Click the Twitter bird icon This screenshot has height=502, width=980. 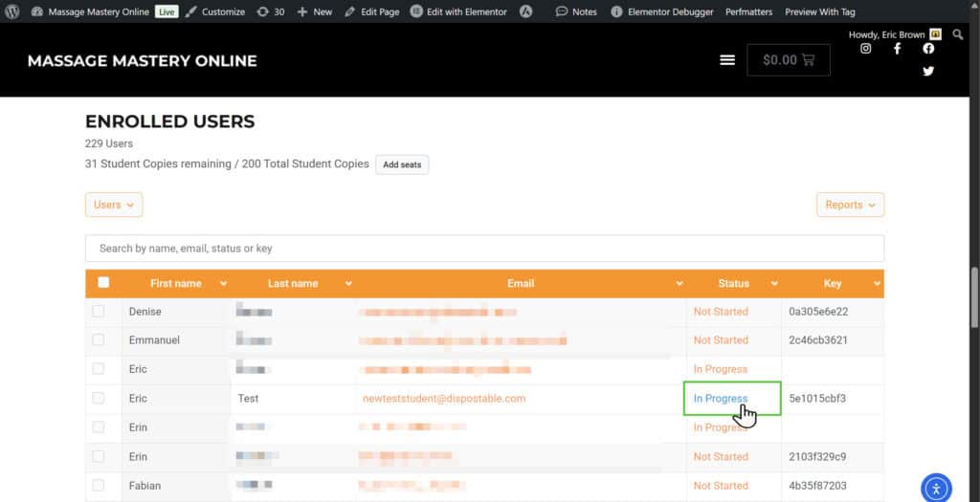tap(928, 71)
